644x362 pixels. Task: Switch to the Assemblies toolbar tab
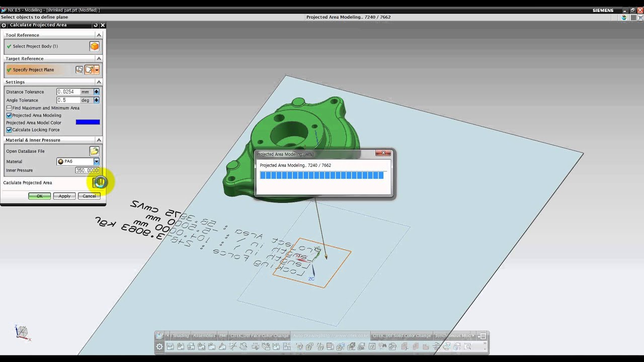tap(204, 336)
